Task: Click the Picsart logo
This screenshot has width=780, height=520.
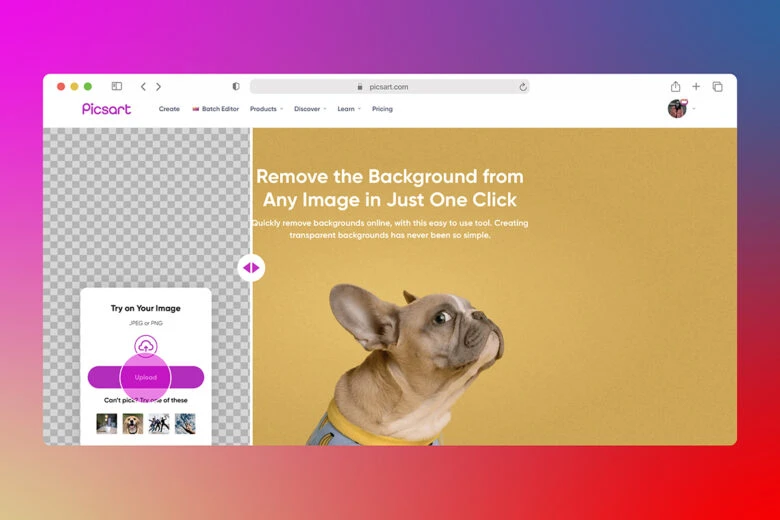Action: click(x=106, y=109)
